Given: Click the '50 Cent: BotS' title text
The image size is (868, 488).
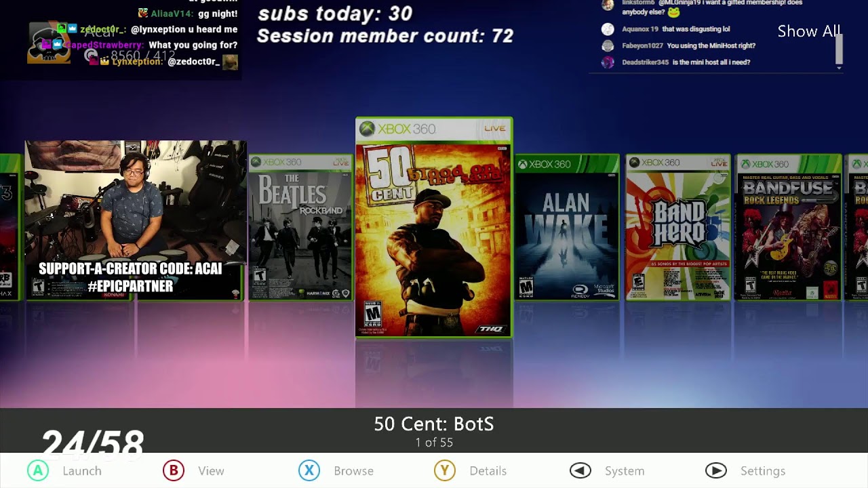Looking at the screenshot, I should pyautogui.click(x=434, y=424).
